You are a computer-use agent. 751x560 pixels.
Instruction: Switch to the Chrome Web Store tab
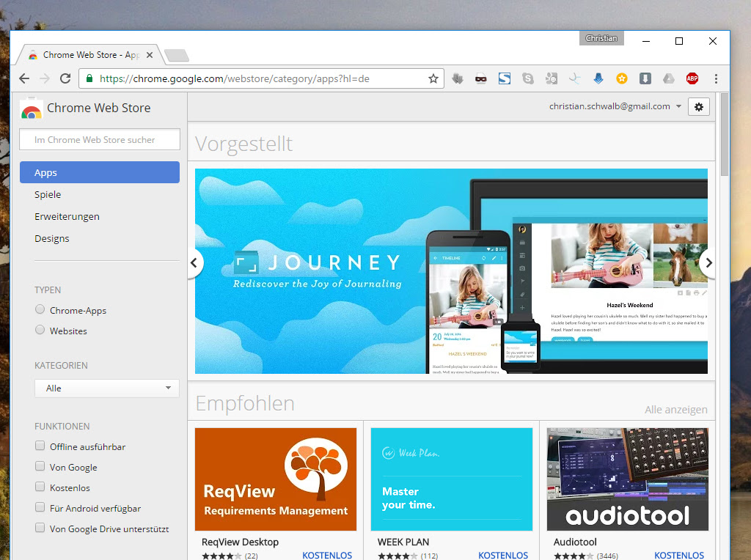(91, 55)
